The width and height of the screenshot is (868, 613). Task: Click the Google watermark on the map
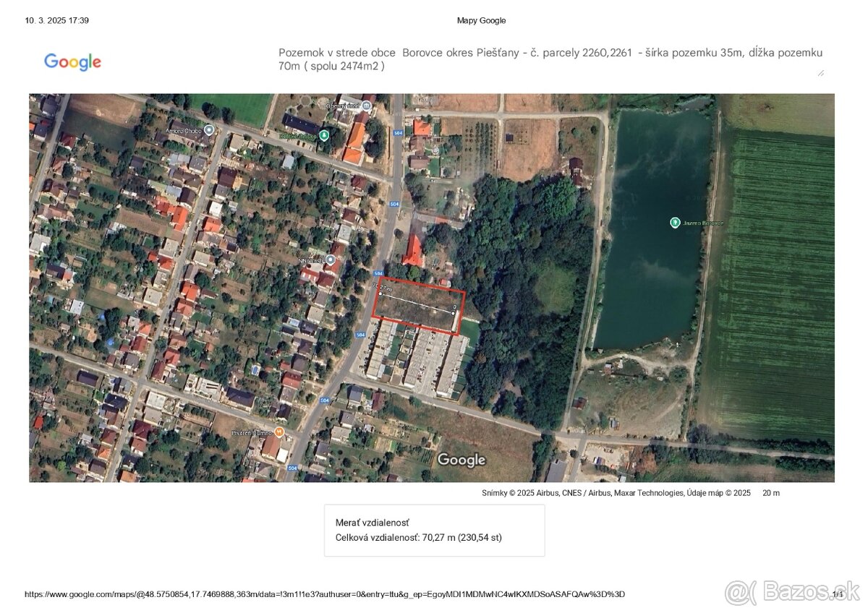point(461,459)
